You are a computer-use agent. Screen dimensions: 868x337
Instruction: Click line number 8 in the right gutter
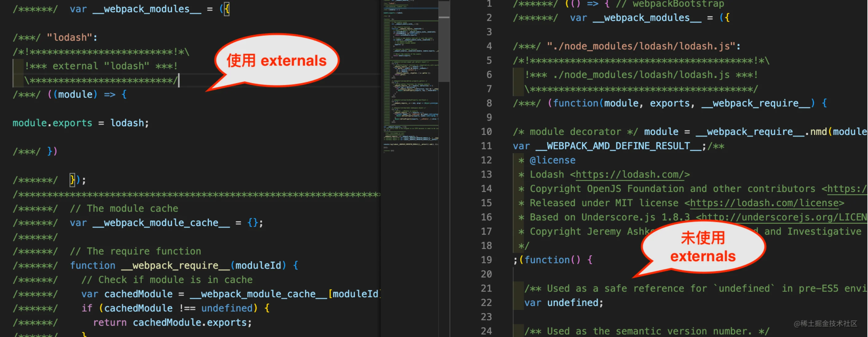click(489, 103)
